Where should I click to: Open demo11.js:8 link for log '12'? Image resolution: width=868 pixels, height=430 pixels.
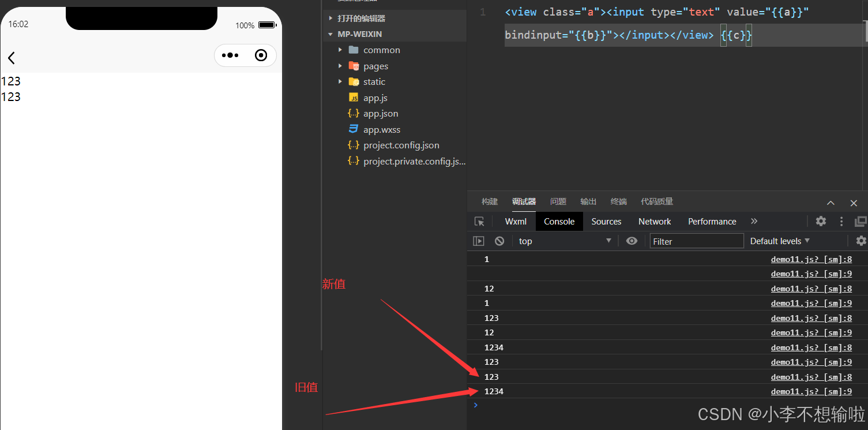pos(811,289)
